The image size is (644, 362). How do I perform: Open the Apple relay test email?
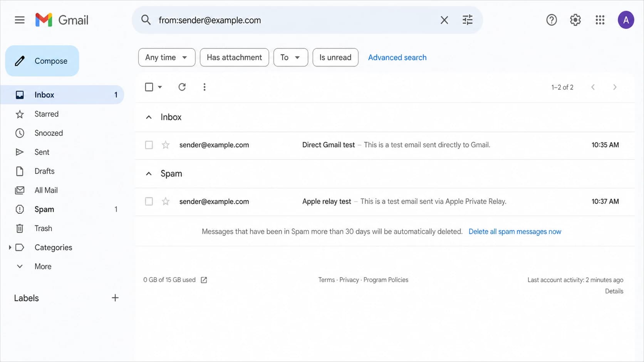click(385, 202)
